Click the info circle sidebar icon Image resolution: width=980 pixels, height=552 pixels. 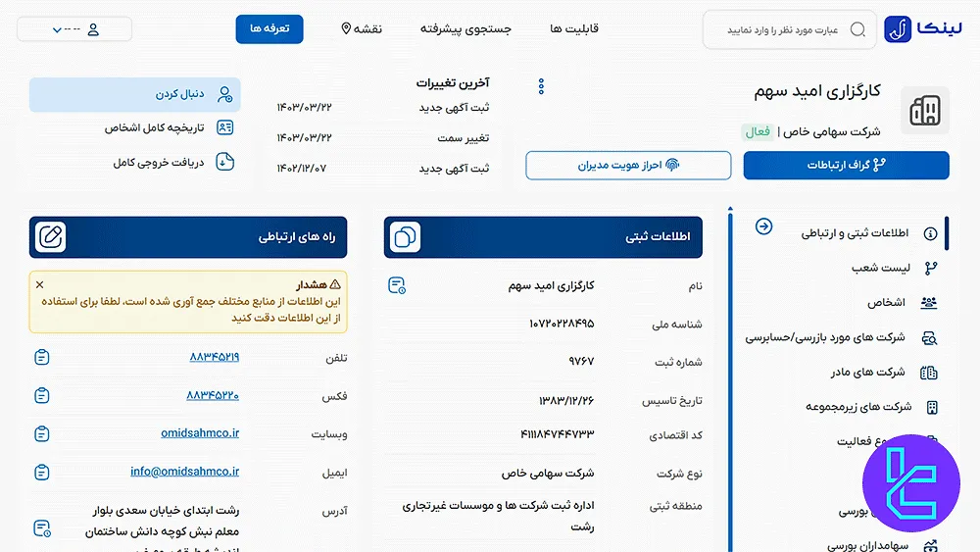(x=930, y=233)
